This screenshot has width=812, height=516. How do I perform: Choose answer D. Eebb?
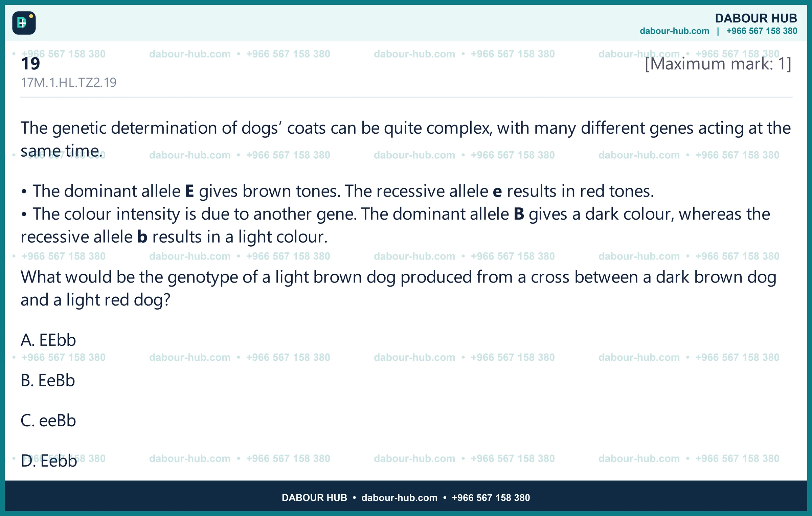click(49, 461)
